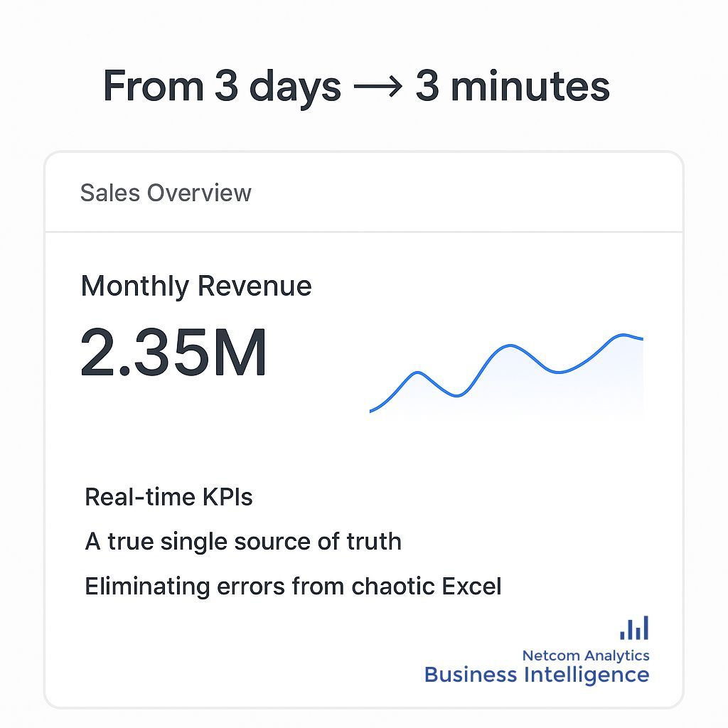728x728 pixels.
Task: Select the Sales Overview card header
Action: click(x=166, y=193)
